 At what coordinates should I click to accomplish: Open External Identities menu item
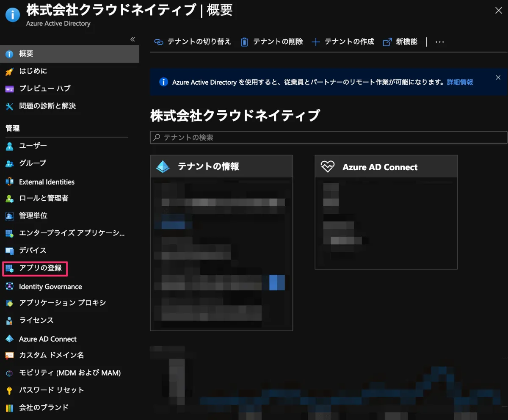pos(47,182)
